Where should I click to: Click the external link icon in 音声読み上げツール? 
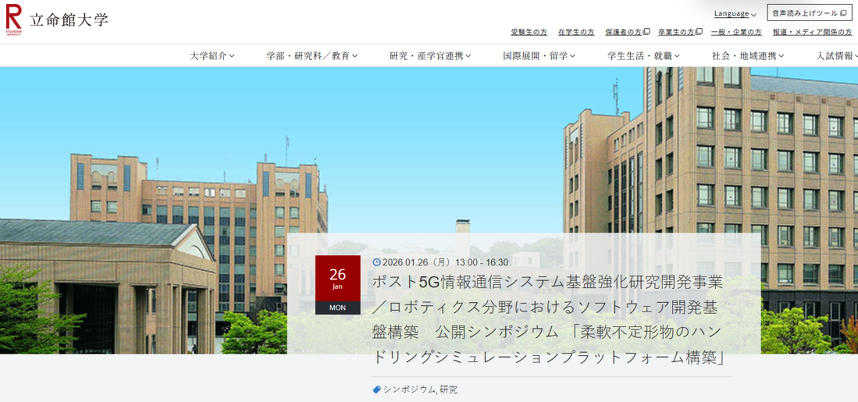843,13
